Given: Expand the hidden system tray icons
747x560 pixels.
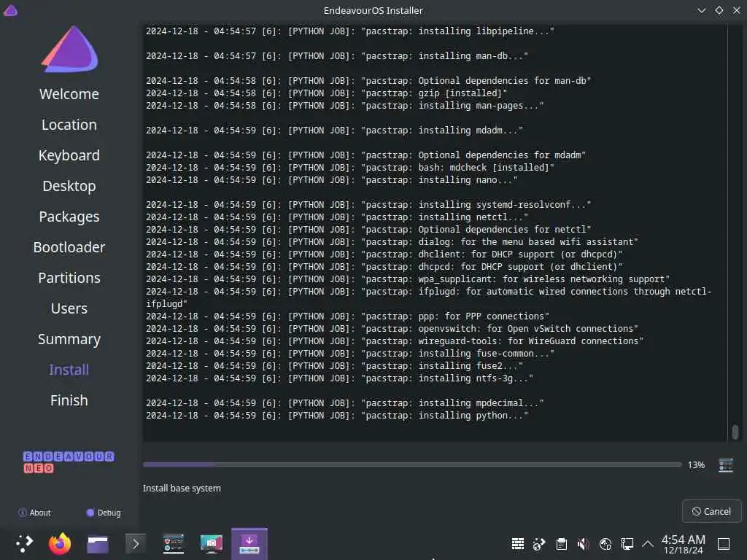Looking at the screenshot, I should (x=648, y=543).
